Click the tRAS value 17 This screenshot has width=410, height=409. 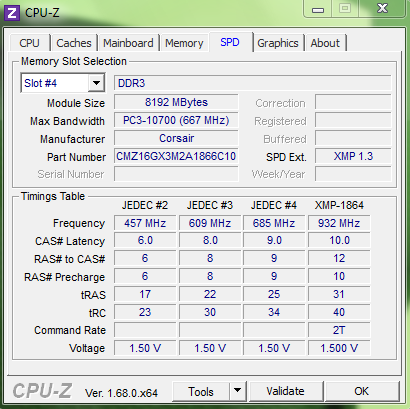coord(145,294)
